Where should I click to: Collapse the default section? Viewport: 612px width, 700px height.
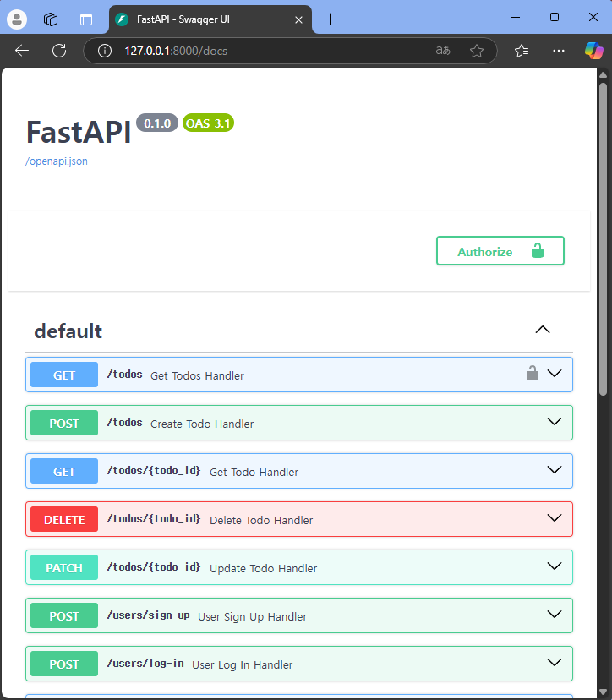[x=543, y=330]
